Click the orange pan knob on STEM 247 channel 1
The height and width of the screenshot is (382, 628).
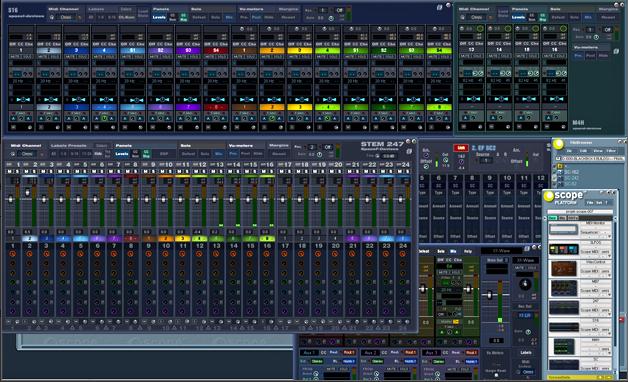(12, 254)
